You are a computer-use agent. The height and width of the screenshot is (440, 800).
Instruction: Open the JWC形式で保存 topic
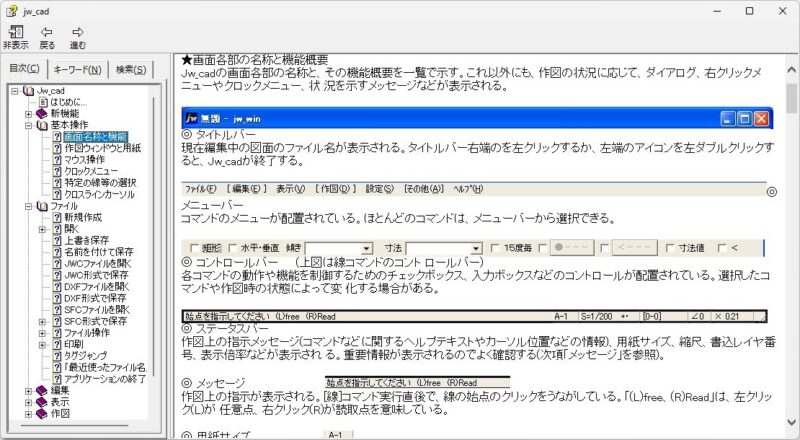click(96, 275)
